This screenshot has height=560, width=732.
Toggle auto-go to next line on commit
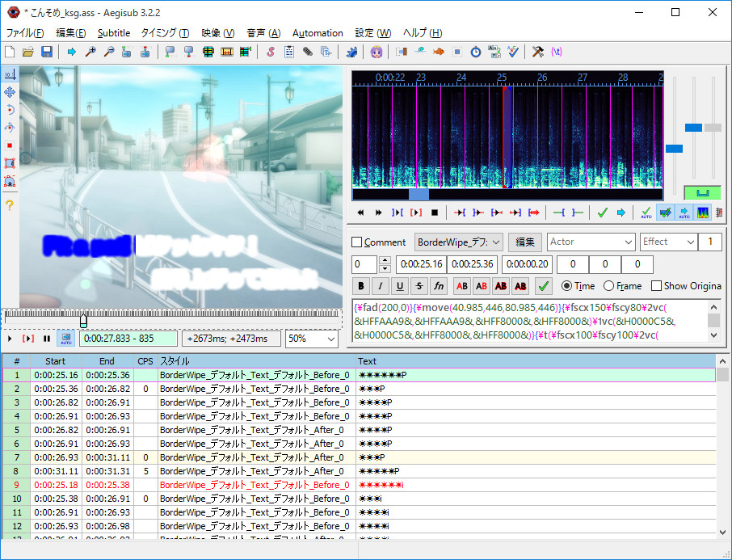pos(665,213)
